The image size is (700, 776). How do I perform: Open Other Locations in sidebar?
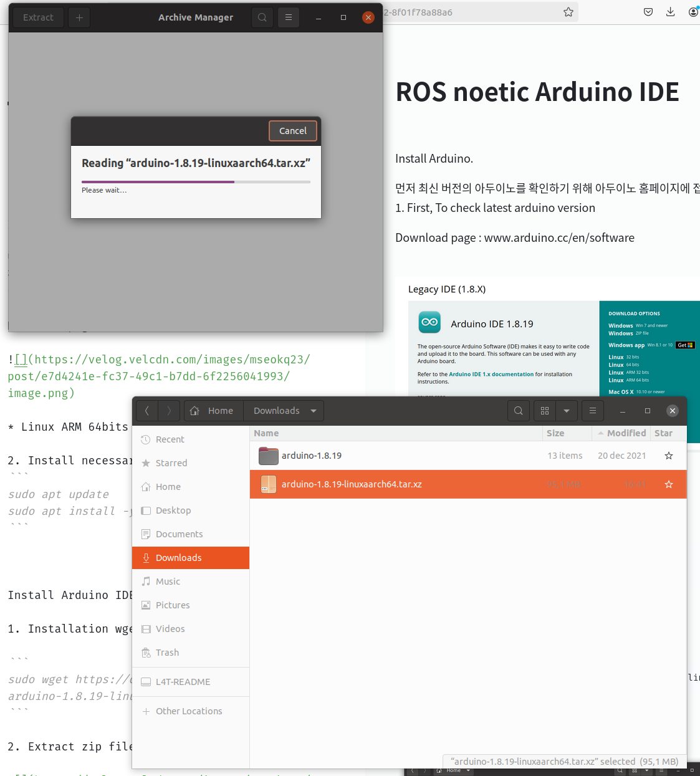(191, 711)
